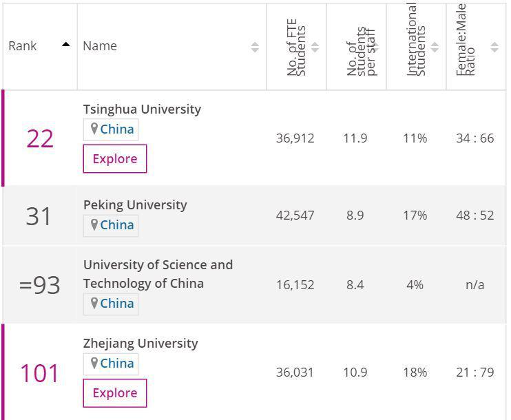The width and height of the screenshot is (511, 420).
Task: Click the Rank column header label
Action: pos(23,46)
